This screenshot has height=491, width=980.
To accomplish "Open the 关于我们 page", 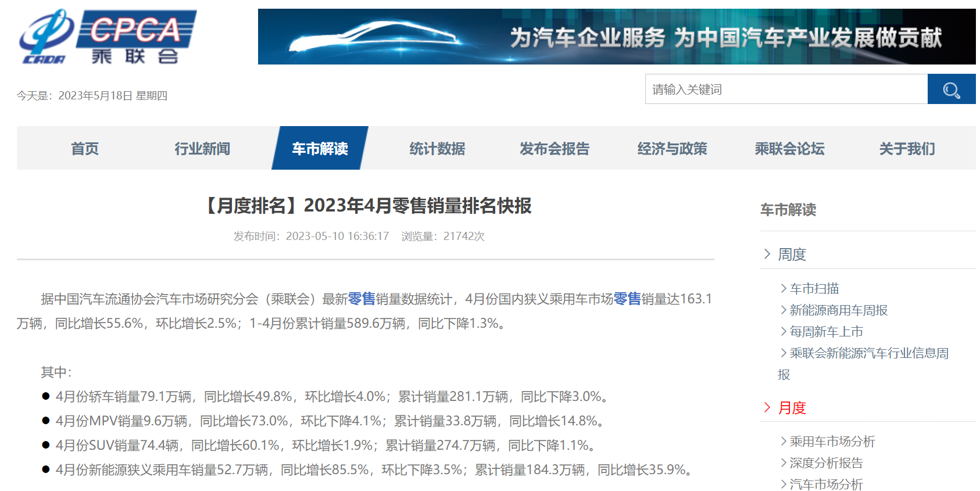I will pos(907,149).
